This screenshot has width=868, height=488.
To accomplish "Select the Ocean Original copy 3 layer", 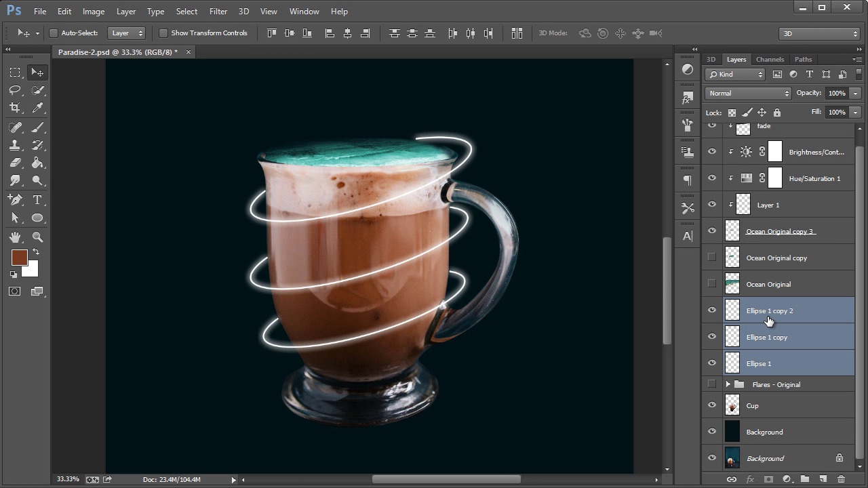I will point(780,231).
